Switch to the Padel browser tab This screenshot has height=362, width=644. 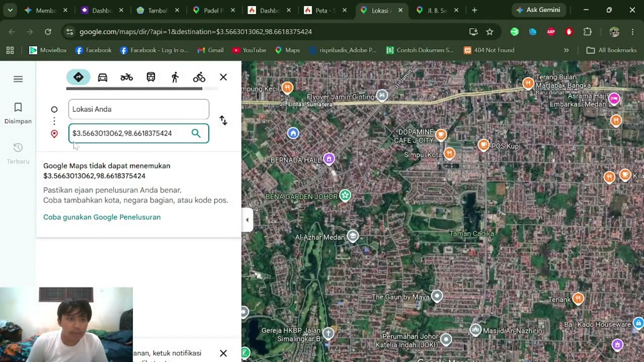pos(214,10)
